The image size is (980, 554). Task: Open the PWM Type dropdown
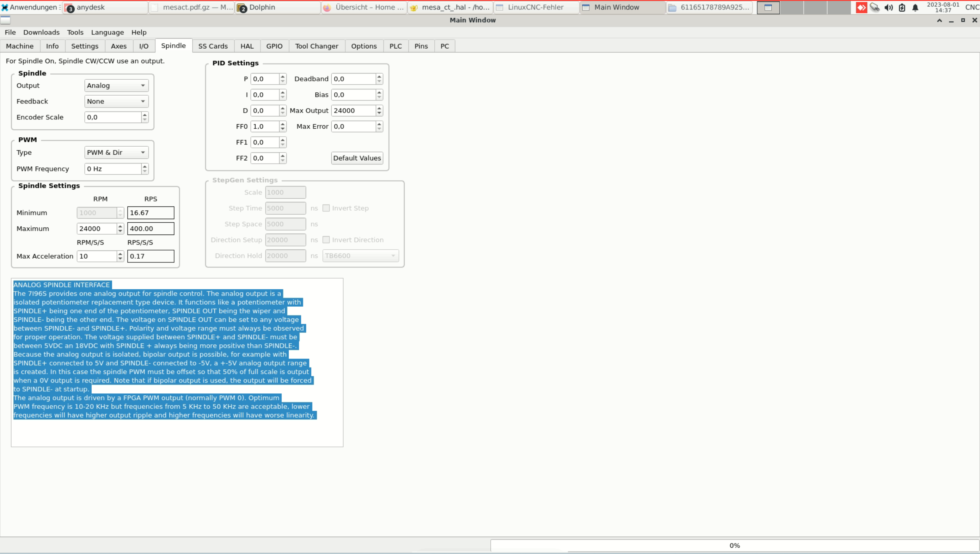tap(116, 153)
